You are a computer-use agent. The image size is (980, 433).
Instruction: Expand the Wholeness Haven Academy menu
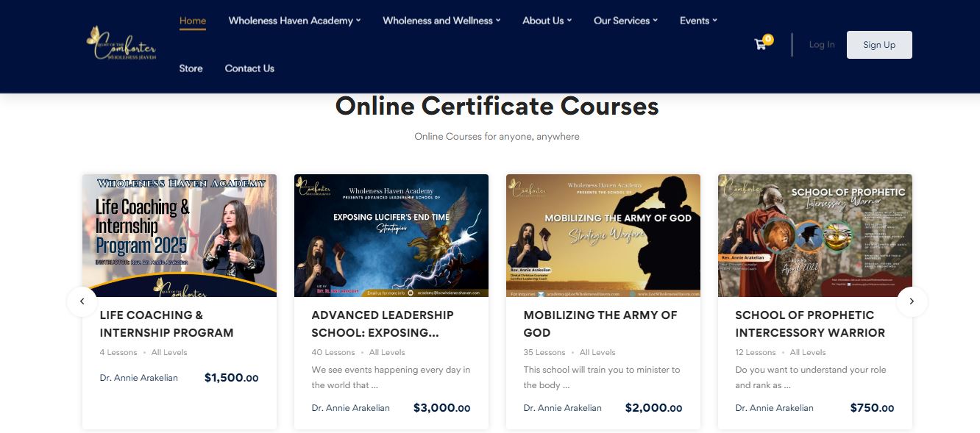[294, 21]
